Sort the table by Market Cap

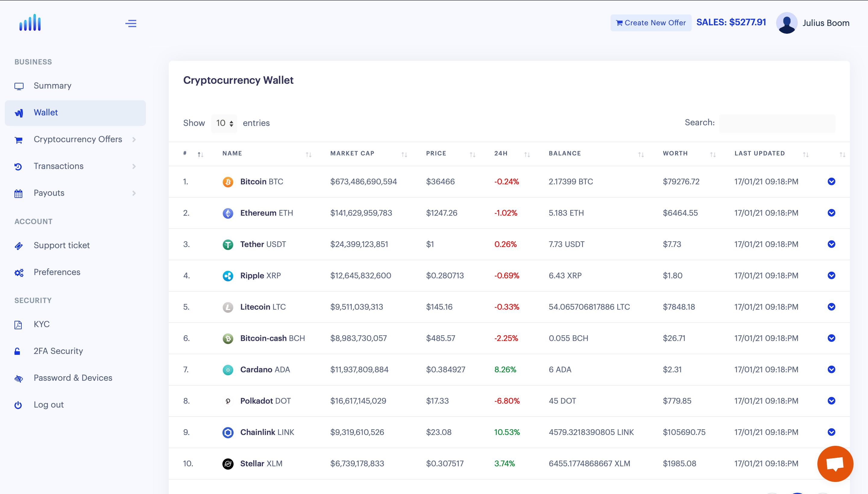[x=352, y=153]
